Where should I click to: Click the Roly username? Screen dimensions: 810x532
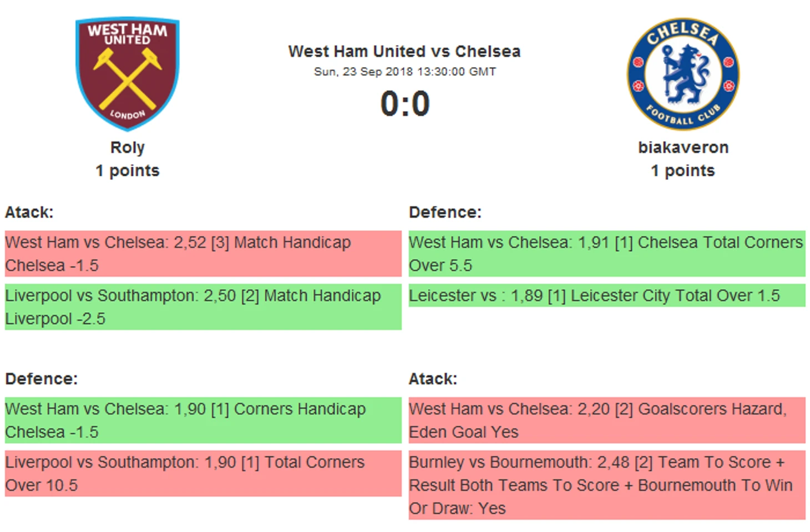(x=128, y=148)
